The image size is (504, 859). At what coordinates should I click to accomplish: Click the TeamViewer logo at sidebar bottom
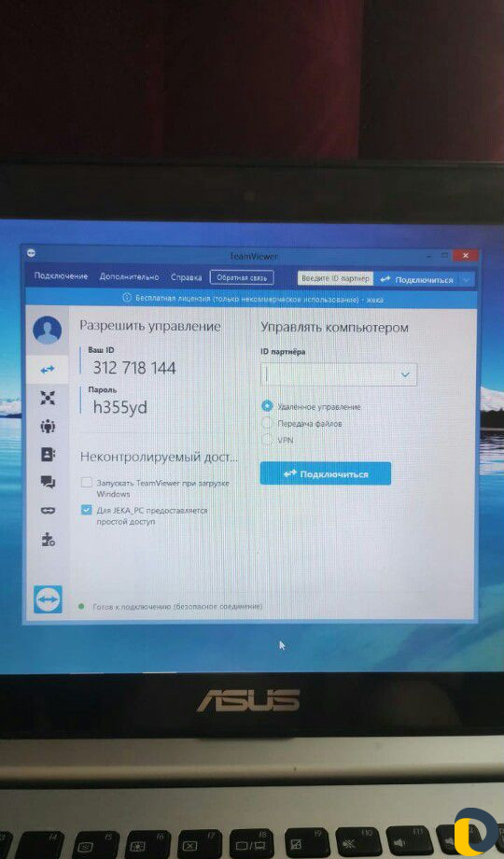click(48, 599)
